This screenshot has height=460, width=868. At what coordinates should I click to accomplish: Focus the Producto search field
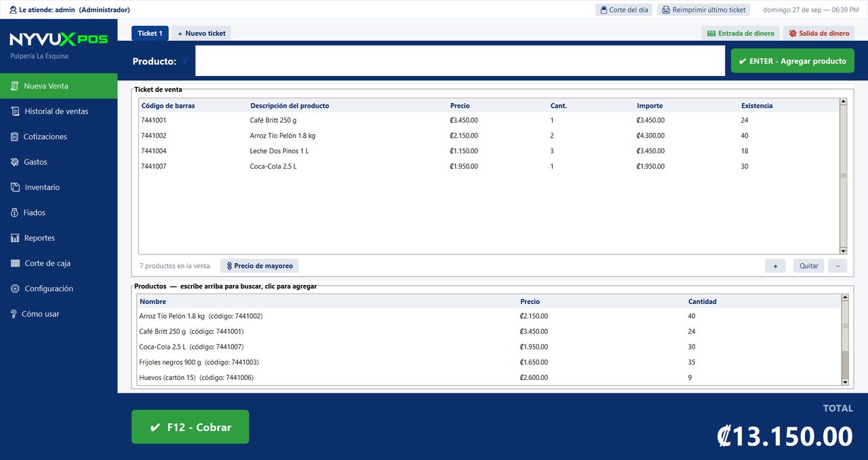point(460,61)
